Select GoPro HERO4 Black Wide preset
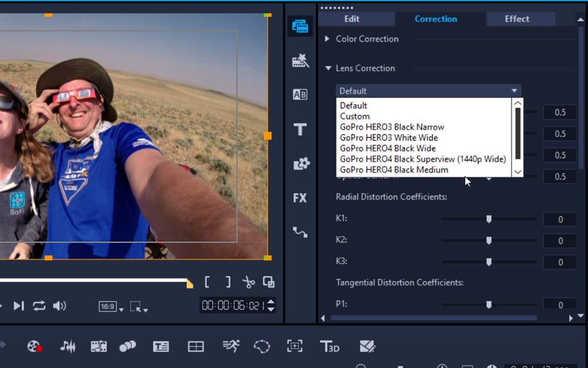The image size is (588, 368). [x=388, y=148]
